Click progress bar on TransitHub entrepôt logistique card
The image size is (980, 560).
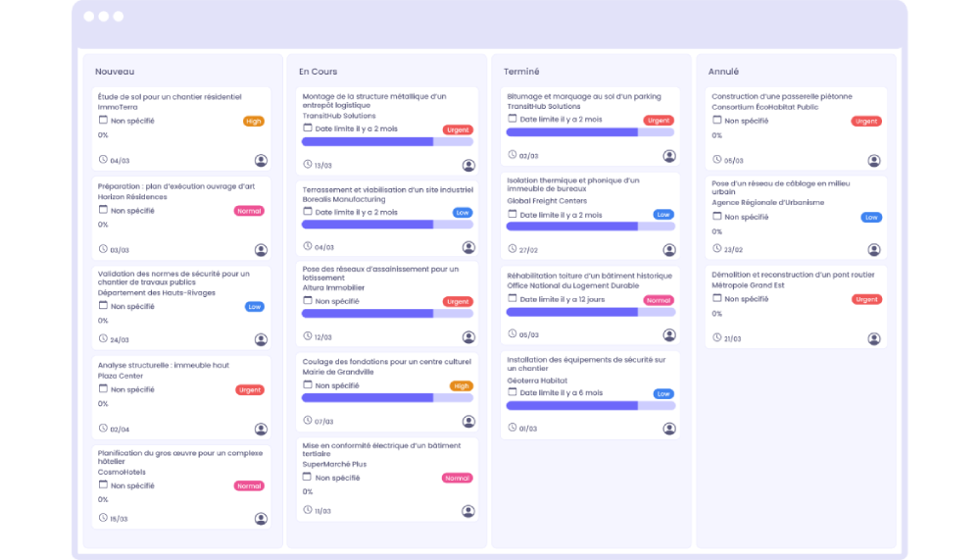389,142
